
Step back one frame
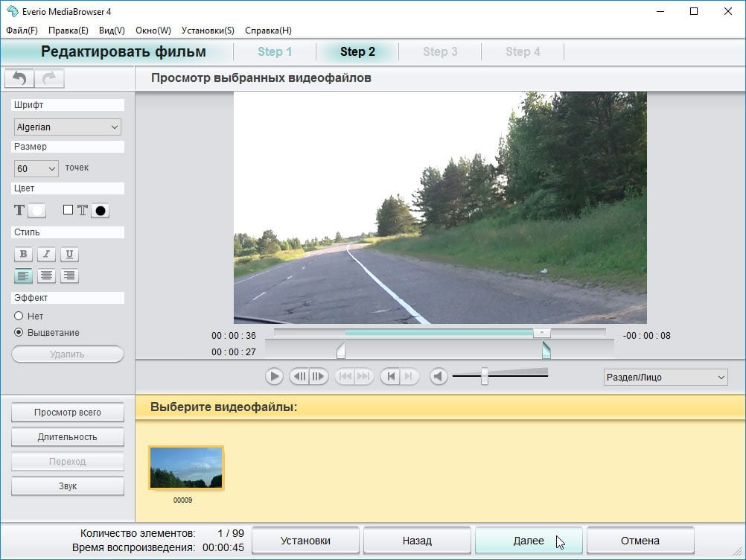click(x=299, y=377)
